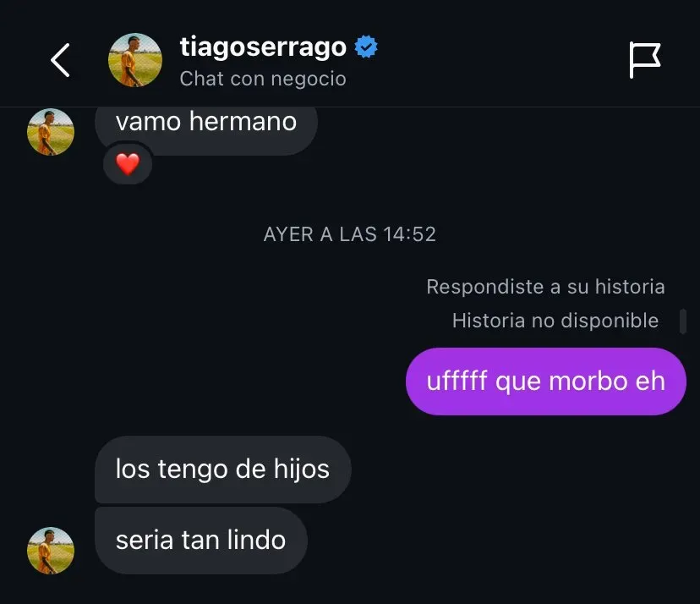Tap the flag report icon
The width and height of the screenshot is (700, 604).
tap(645, 60)
